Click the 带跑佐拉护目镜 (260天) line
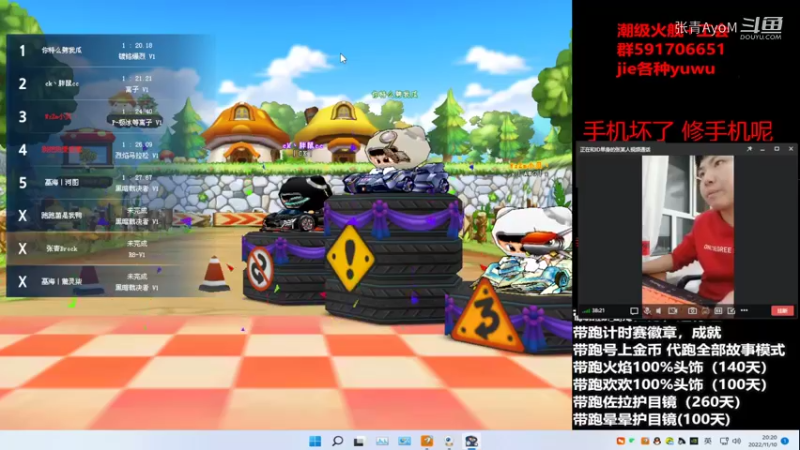 (x=657, y=402)
